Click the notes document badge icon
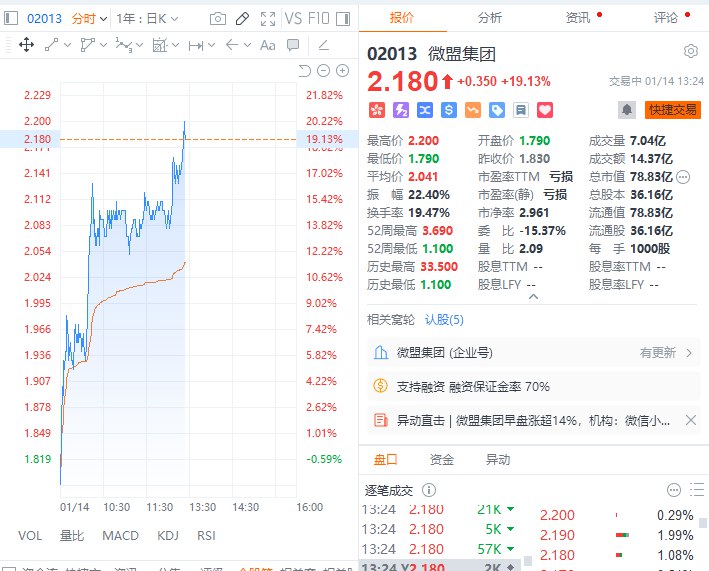The width and height of the screenshot is (709, 571). click(521, 110)
